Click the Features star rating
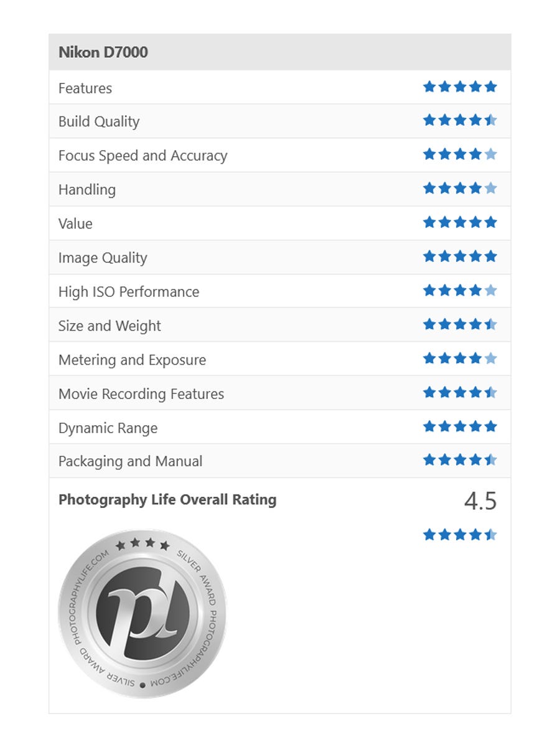560x747 pixels. pos(460,87)
